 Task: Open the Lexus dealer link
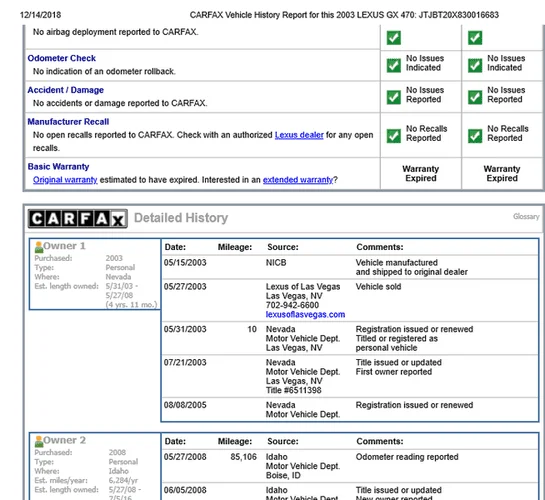coord(299,135)
